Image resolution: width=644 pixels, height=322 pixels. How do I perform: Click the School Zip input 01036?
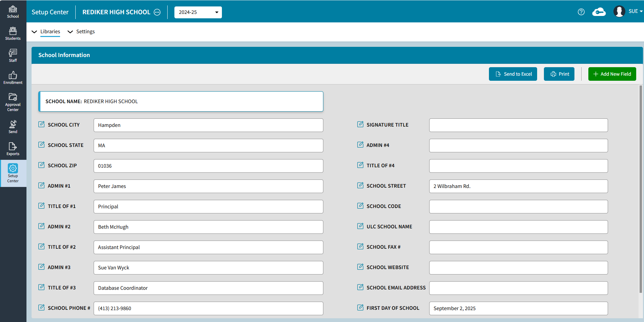click(208, 166)
